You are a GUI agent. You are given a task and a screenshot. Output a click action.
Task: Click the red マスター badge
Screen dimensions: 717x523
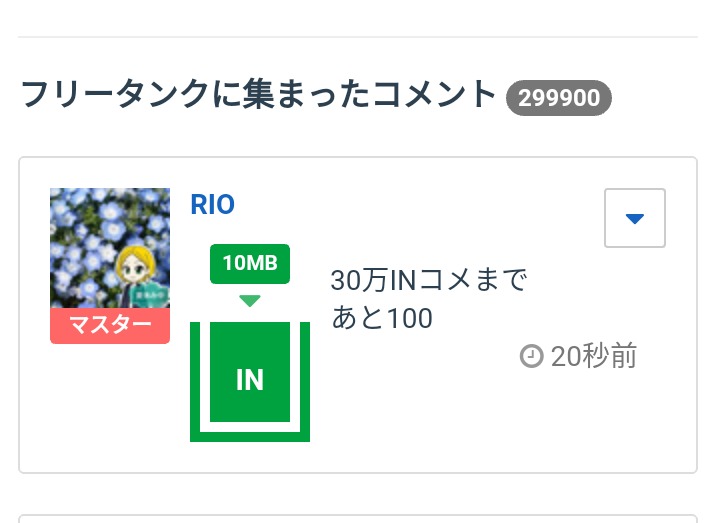click(x=110, y=326)
